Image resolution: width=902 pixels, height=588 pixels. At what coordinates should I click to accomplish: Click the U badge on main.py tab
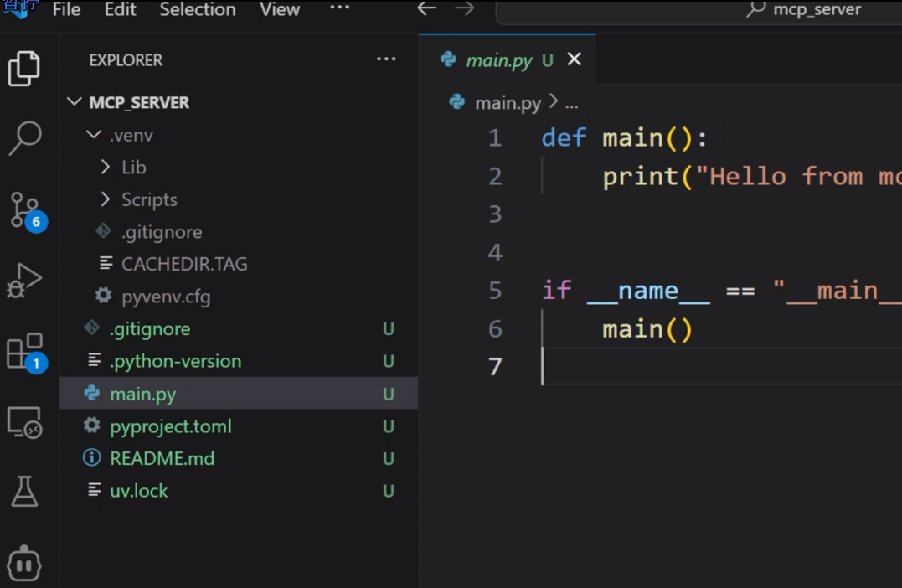(x=548, y=60)
